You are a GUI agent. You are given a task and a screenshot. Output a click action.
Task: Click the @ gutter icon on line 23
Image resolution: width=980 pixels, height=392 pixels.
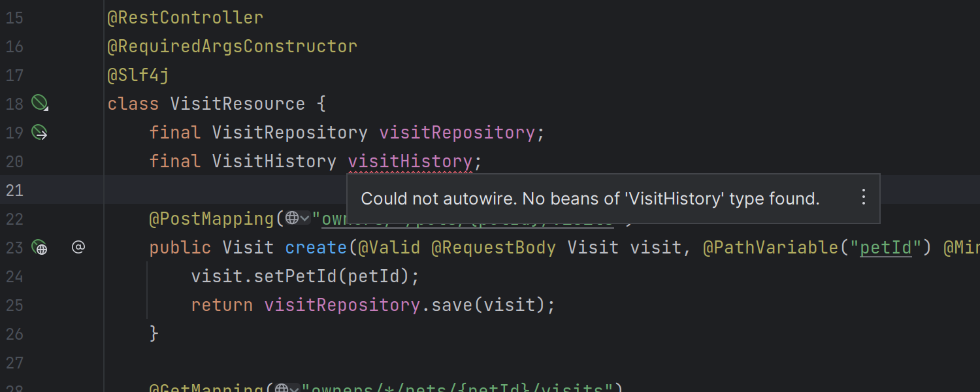click(x=78, y=247)
